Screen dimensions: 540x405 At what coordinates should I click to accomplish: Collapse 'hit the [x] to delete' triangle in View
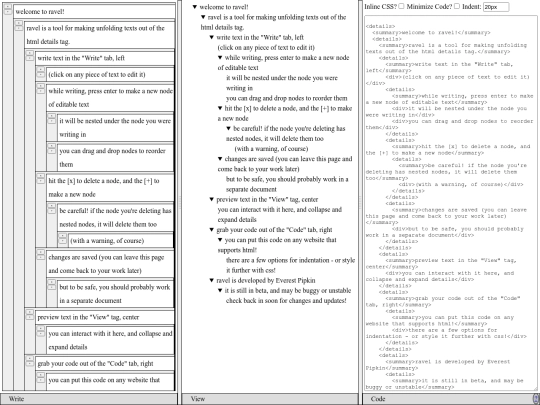coord(220,108)
